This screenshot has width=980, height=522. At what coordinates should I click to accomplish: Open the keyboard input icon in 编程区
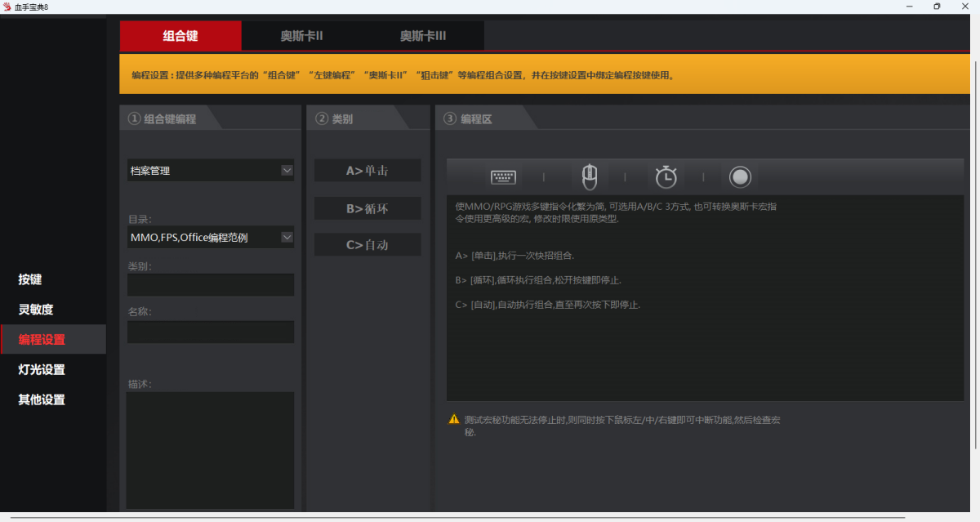(503, 176)
